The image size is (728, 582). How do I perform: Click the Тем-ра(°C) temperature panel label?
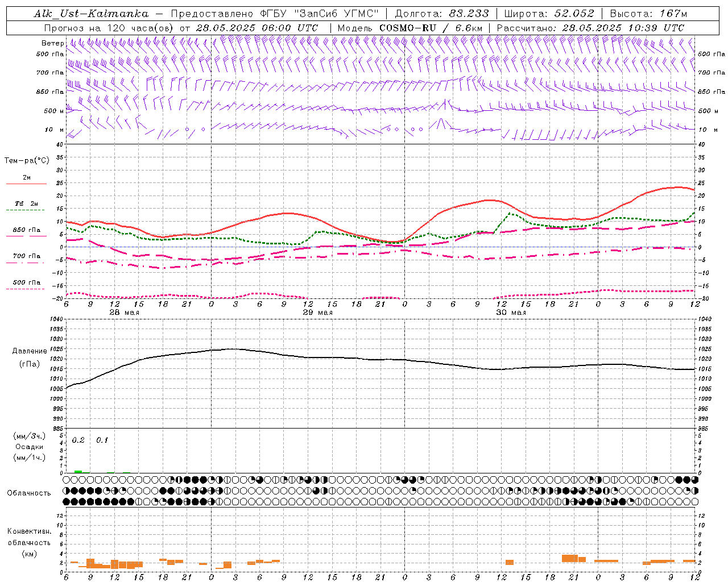[x=27, y=161]
